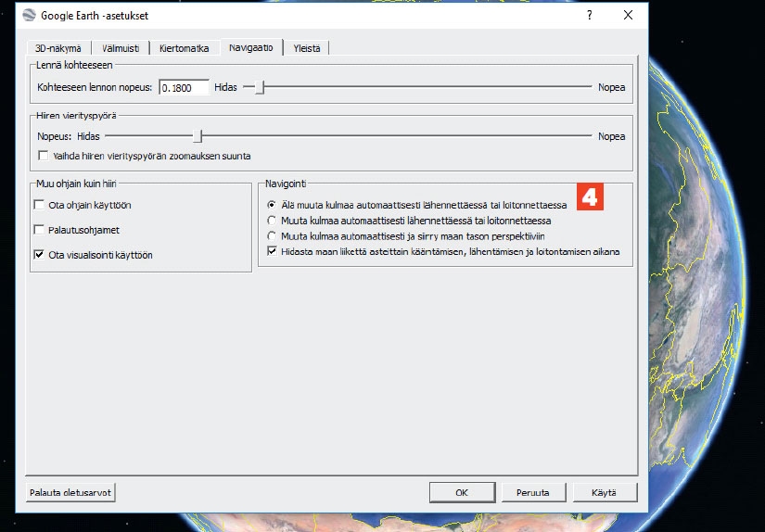
Task: Choose Muuta kulmaa automaattisesti lähennettäessä radio button
Action: 272,221
